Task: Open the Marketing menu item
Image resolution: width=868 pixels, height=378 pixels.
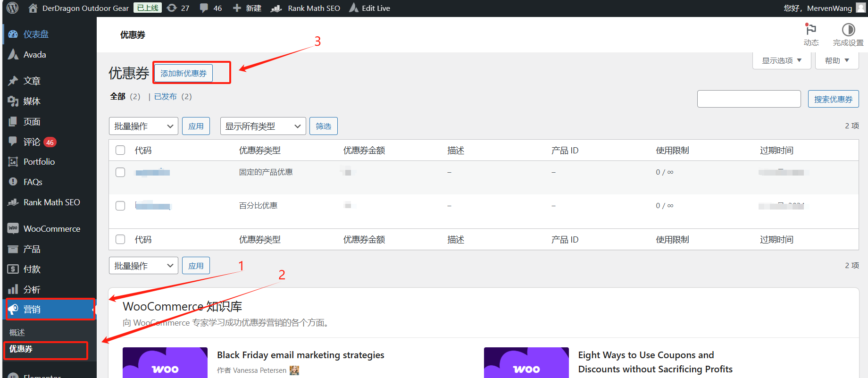Action: pyautogui.click(x=50, y=309)
